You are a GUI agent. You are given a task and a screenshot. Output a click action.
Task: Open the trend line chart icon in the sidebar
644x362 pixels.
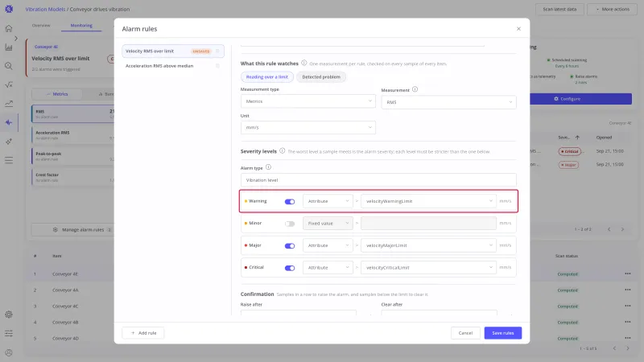pos(9,104)
